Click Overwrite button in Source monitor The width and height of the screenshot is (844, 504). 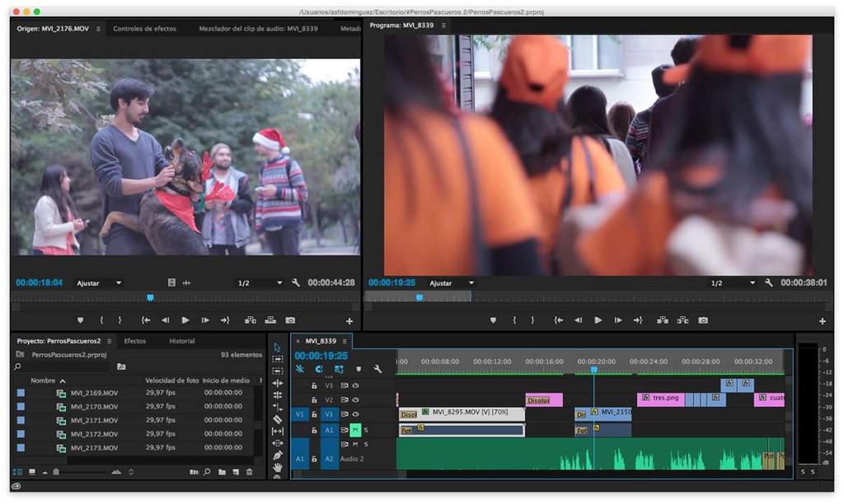(270, 320)
